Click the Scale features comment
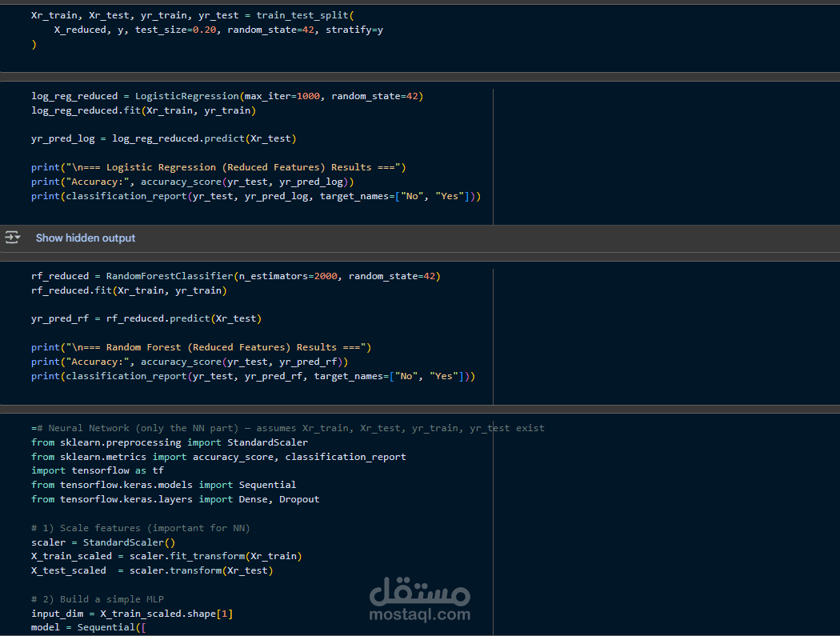The width and height of the screenshot is (840, 636). 140,528
